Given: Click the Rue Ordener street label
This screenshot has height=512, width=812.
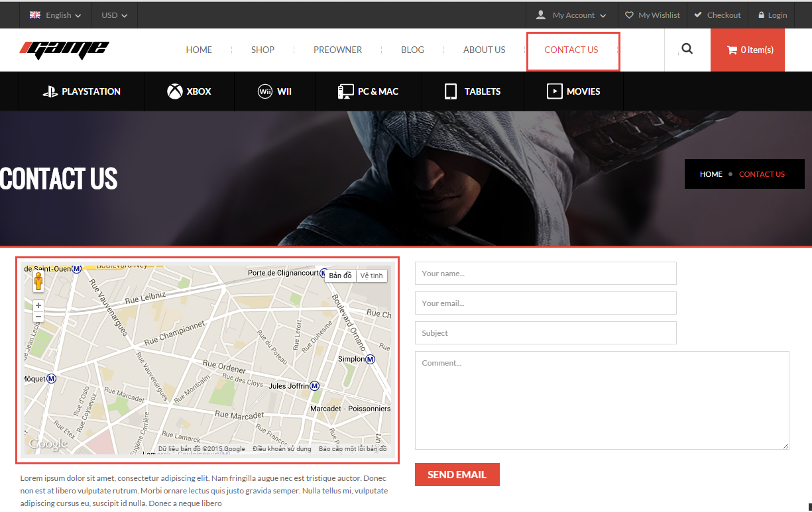Looking at the screenshot, I should click(x=224, y=367).
